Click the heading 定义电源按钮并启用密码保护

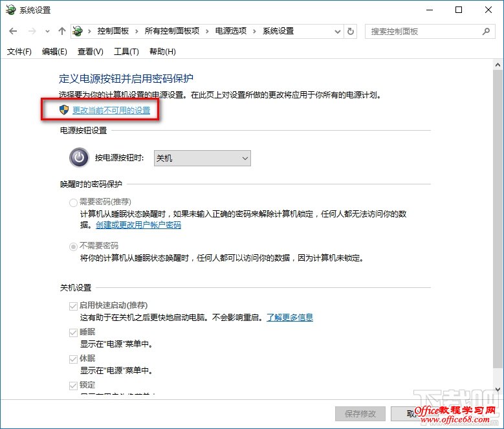point(126,78)
